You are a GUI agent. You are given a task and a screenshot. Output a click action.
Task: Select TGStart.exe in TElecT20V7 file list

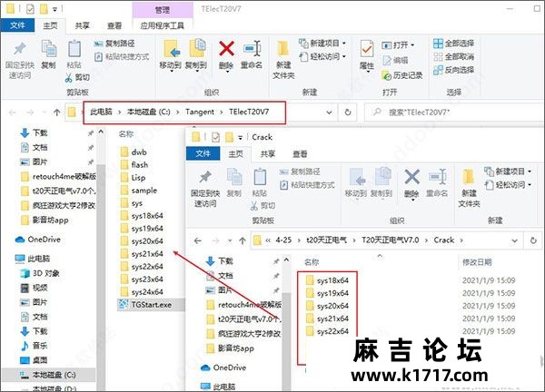[151, 305]
